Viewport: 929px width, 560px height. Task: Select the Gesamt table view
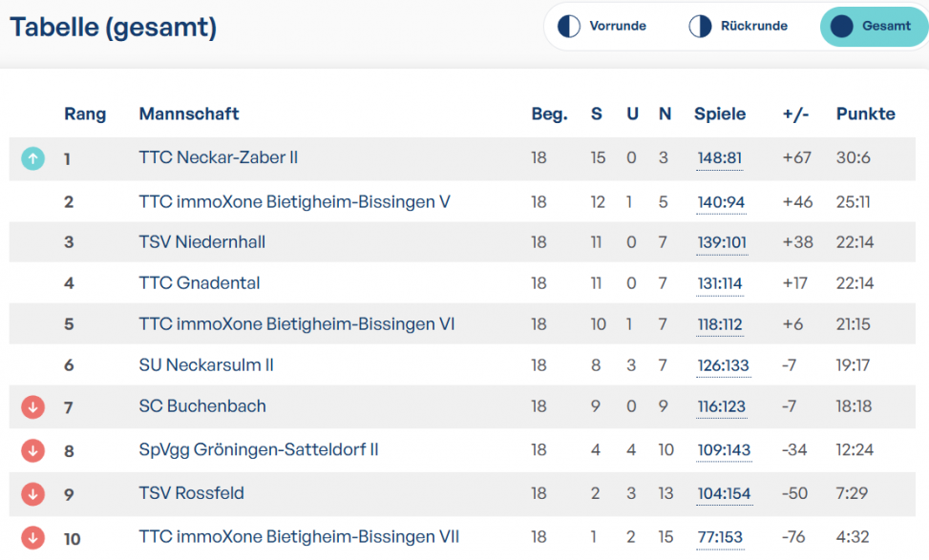click(x=873, y=26)
